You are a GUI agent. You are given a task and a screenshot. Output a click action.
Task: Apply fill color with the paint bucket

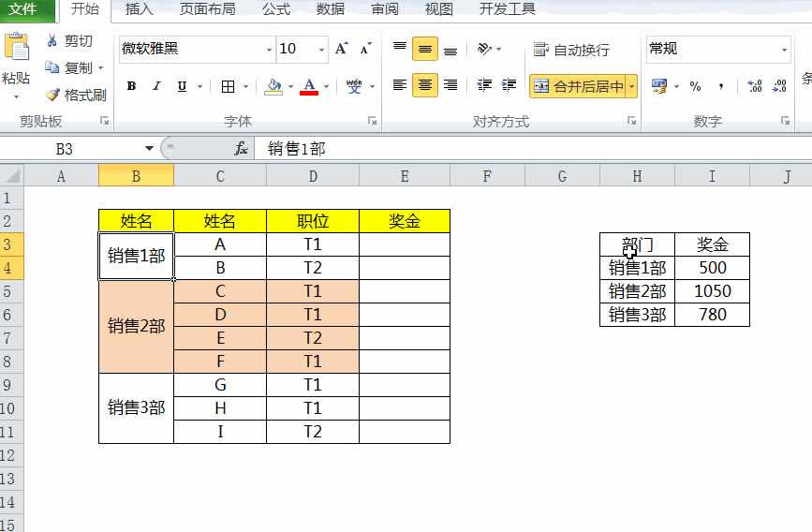tap(273, 86)
